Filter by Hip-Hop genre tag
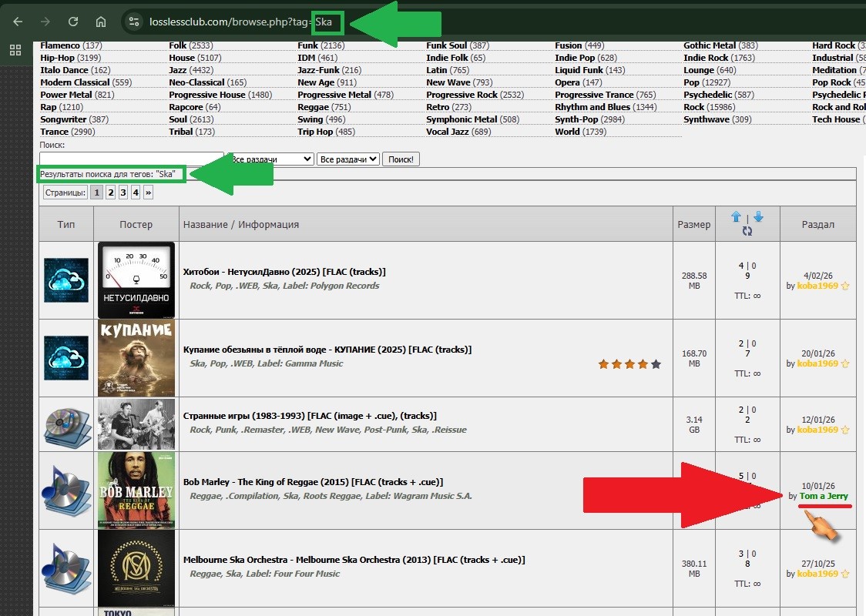The image size is (866, 616). (x=58, y=58)
